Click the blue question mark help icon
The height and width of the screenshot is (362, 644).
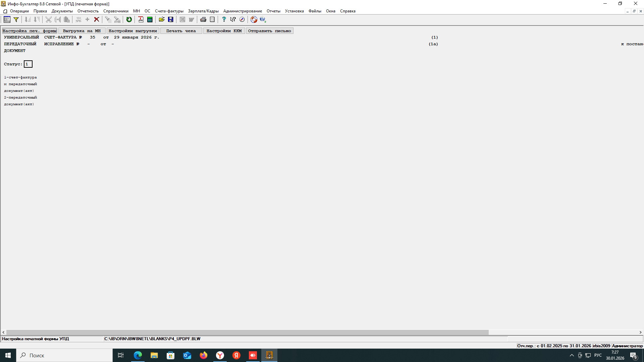pyautogui.click(x=224, y=19)
